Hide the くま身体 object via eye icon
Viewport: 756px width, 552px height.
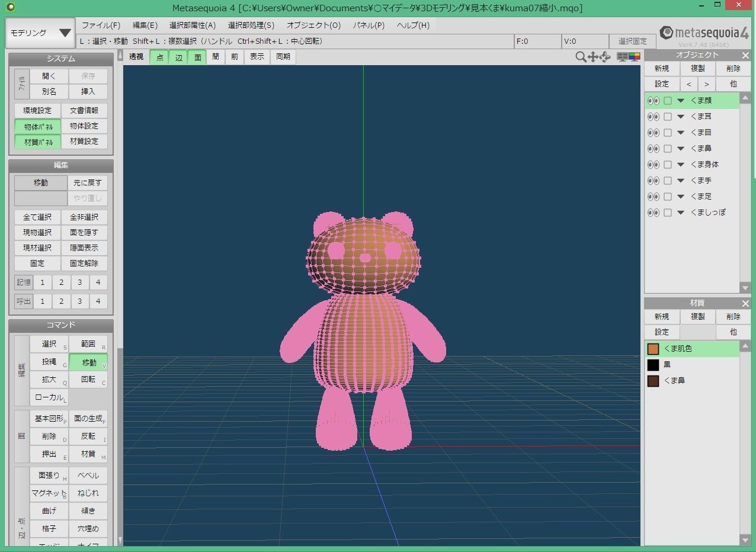(x=653, y=165)
